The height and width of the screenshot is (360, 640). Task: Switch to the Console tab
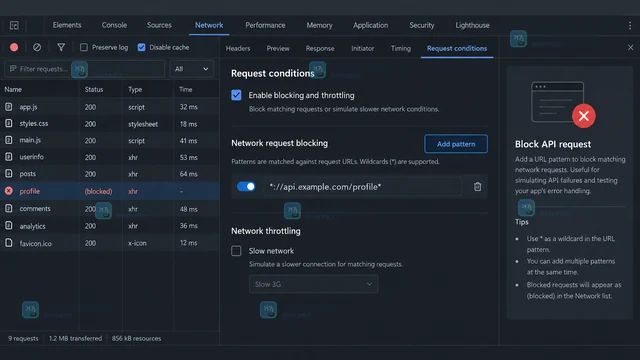[114, 25]
